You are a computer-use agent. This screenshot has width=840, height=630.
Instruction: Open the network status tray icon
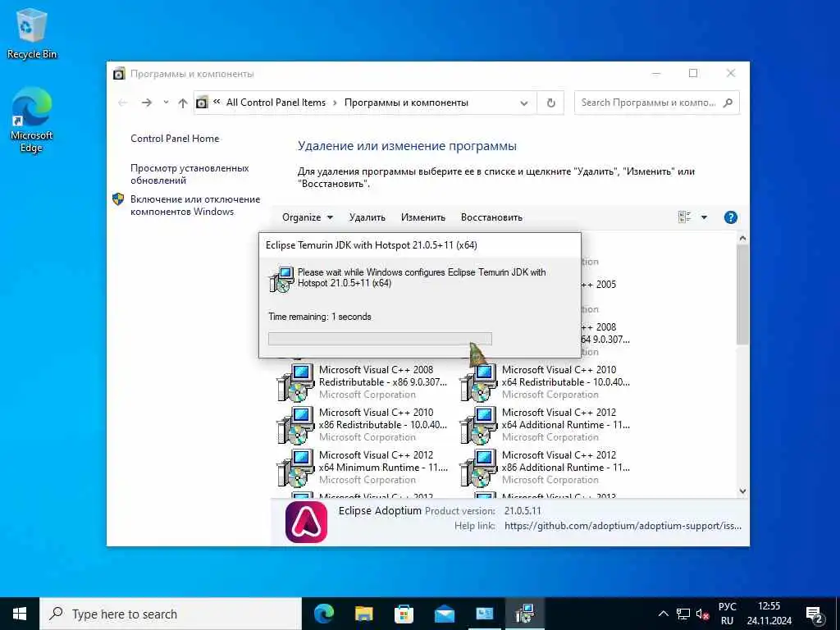coord(683,614)
